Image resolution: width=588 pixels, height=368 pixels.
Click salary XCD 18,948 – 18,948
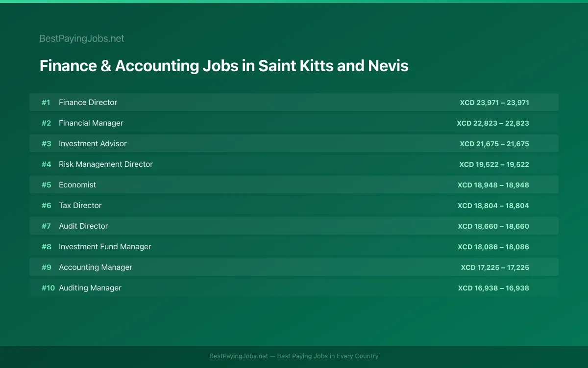coord(493,185)
